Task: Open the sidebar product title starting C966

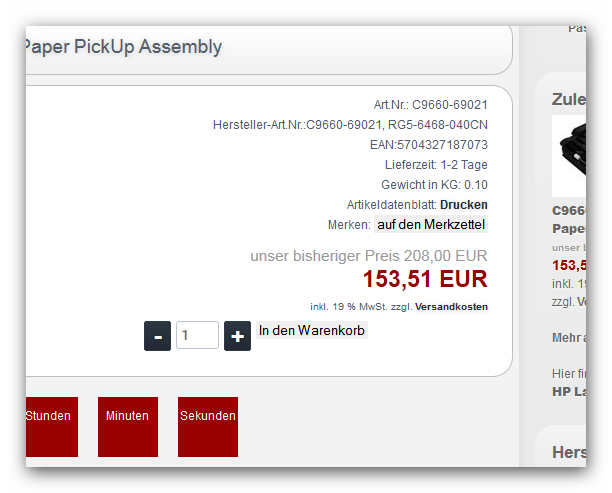Action: coord(569,212)
